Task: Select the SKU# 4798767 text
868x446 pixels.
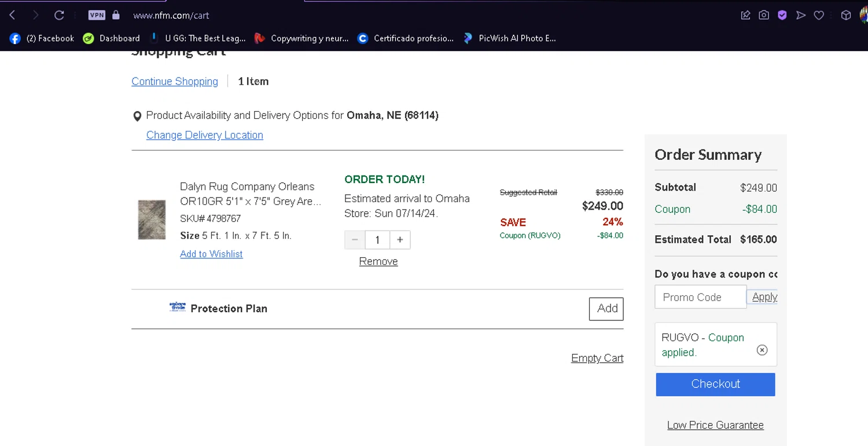Action: pos(210,218)
